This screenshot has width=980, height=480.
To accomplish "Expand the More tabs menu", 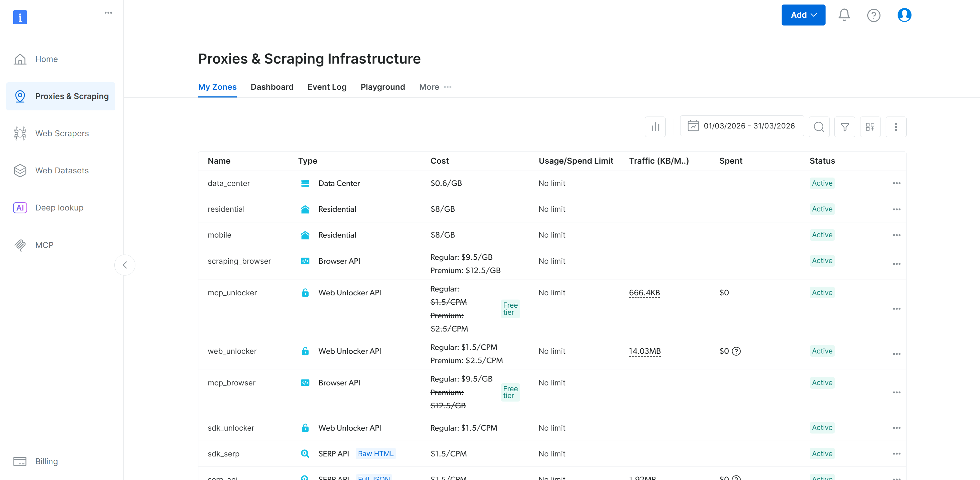I will point(435,87).
